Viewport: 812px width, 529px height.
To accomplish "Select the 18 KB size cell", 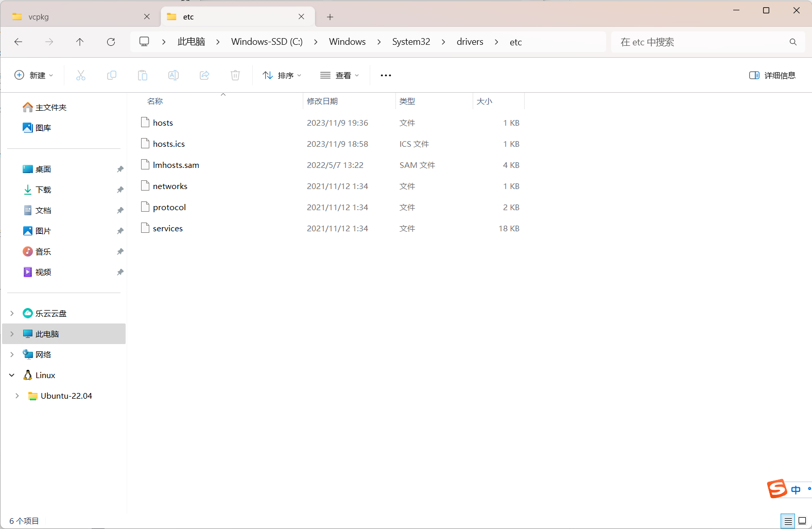I will click(x=509, y=228).
